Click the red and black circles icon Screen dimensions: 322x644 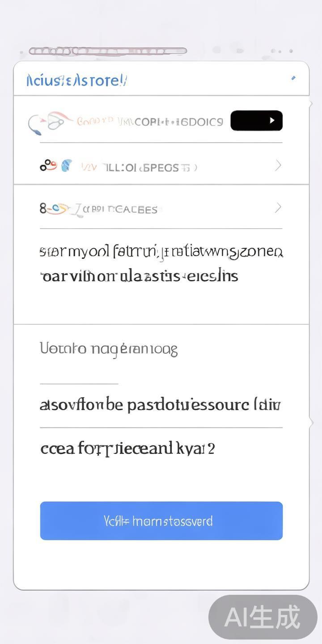48,166
